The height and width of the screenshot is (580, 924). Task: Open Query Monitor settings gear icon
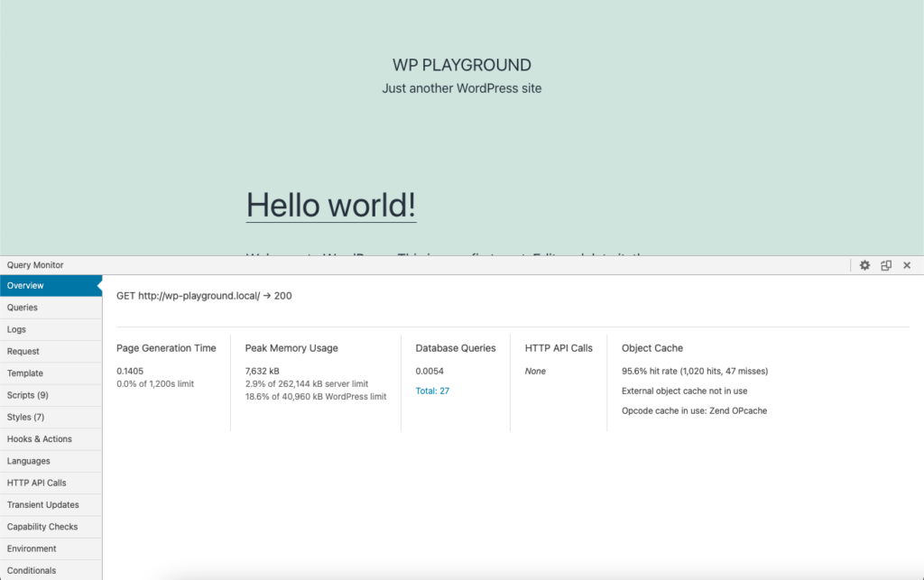pos(864,265)
